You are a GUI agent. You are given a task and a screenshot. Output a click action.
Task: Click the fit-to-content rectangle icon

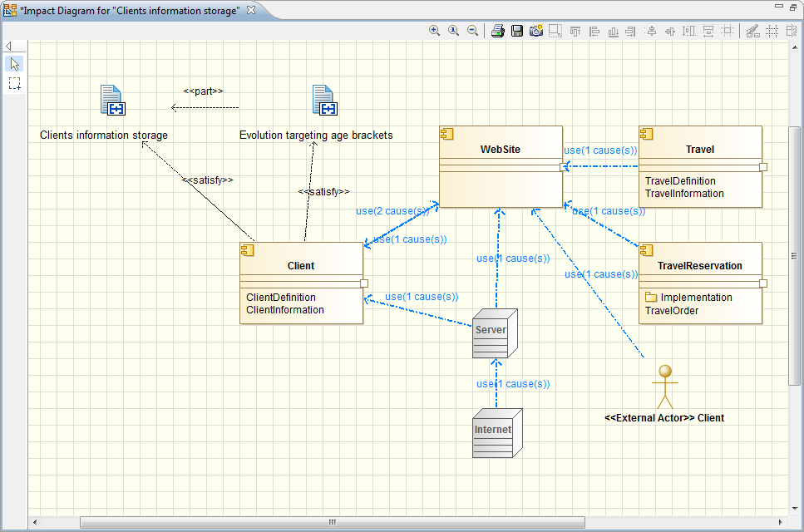[555, 31]
